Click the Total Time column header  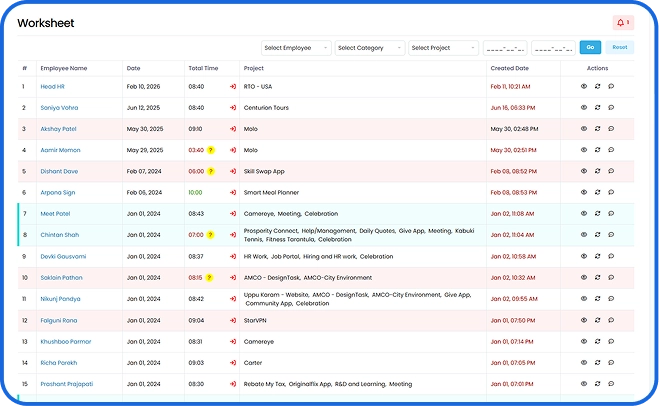coord(203,68)
